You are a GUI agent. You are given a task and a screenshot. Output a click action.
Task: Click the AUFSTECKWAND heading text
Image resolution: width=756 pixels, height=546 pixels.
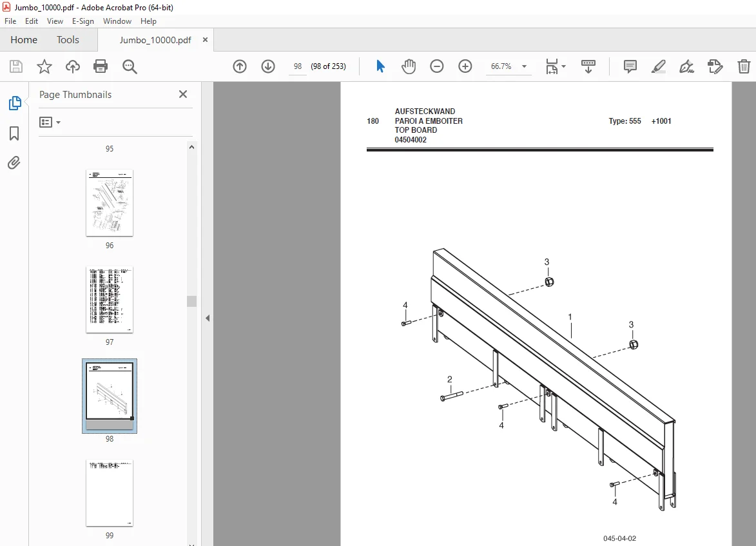tap(425, 112)
